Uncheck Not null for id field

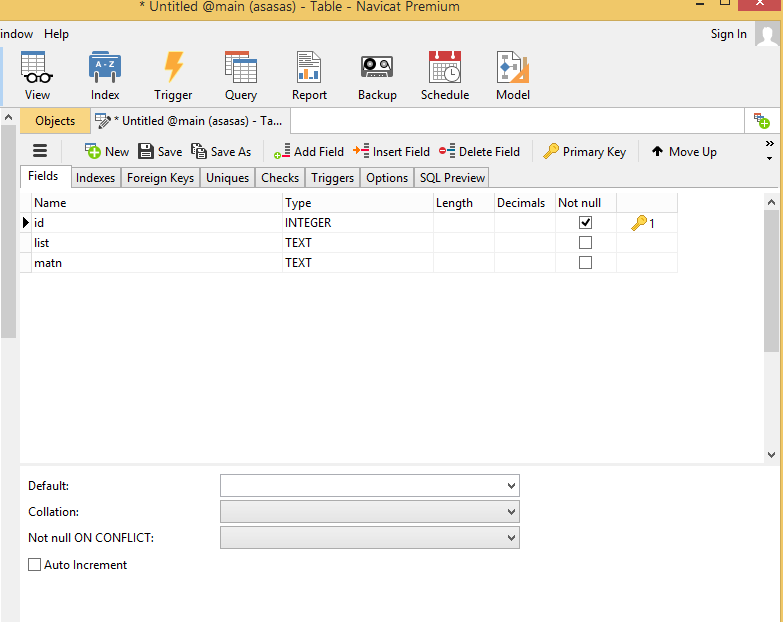(x=585, y=223)
